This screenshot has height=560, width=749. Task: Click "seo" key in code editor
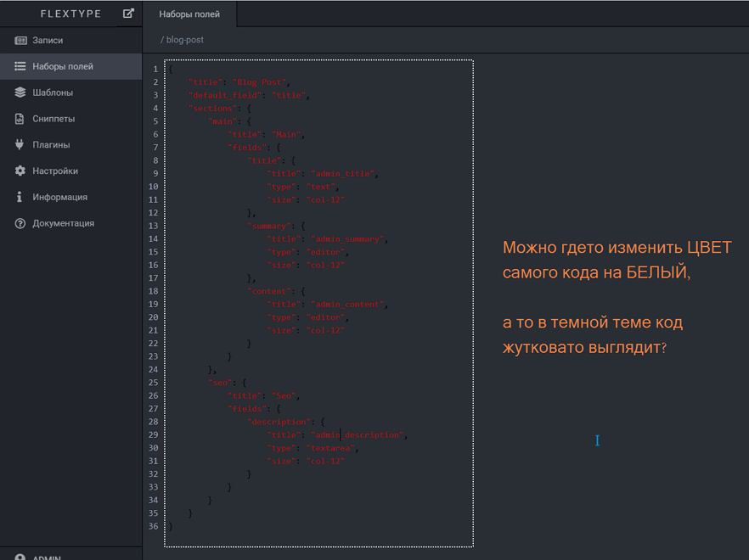click(x=220, y=383)
